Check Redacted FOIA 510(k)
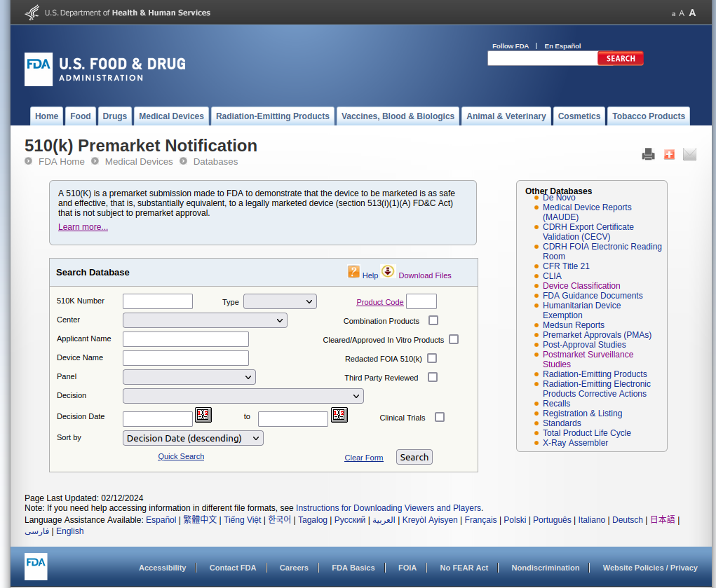 (x=432, y=358)
